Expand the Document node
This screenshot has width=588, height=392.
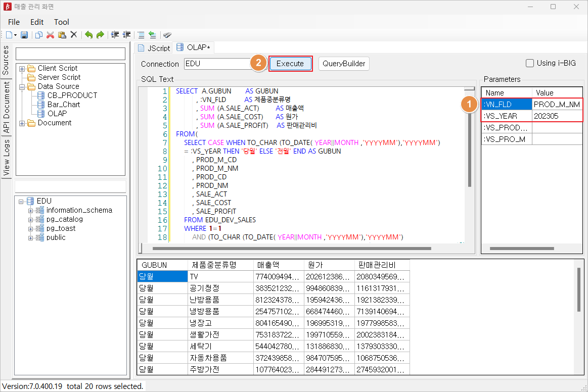coord(22,123)
